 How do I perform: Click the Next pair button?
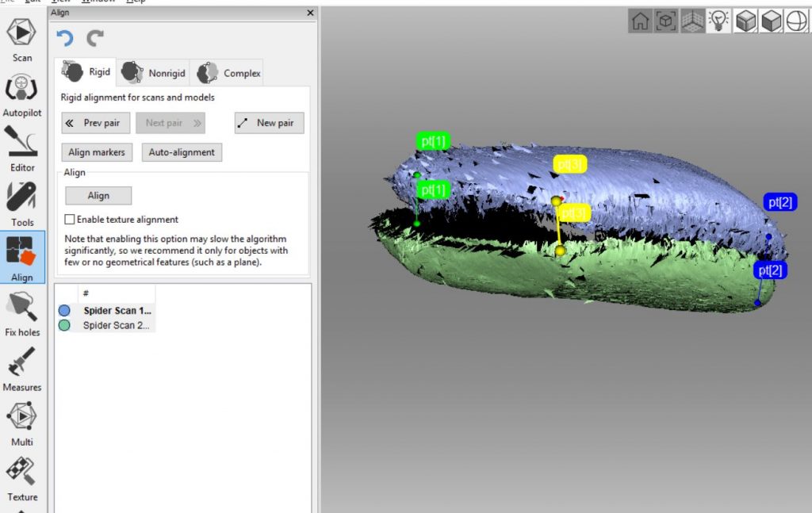[x=170, y=123]
